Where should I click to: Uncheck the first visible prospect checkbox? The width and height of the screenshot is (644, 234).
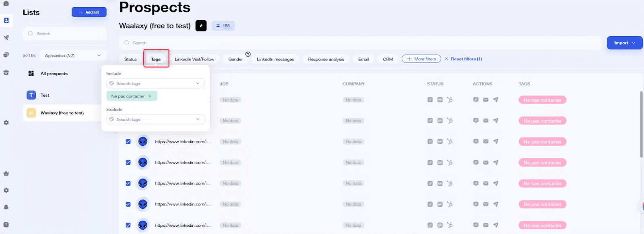coord(128,142)
